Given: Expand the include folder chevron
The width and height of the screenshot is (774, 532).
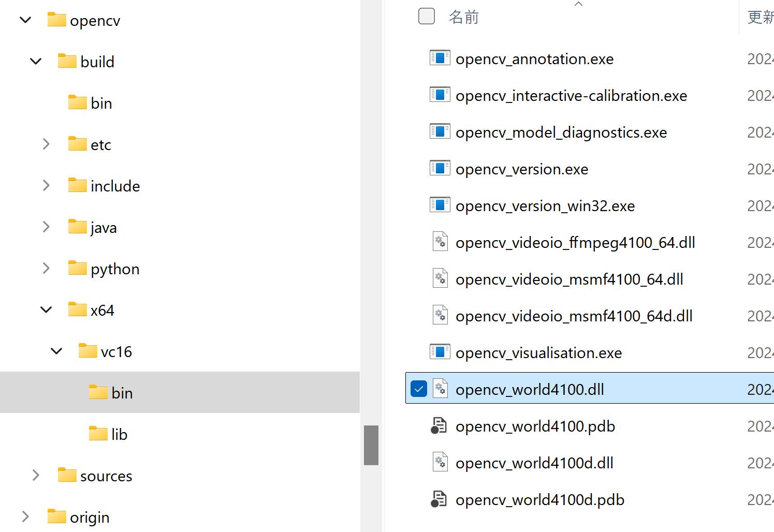Looking at the screenshot, I should [46, 185].
